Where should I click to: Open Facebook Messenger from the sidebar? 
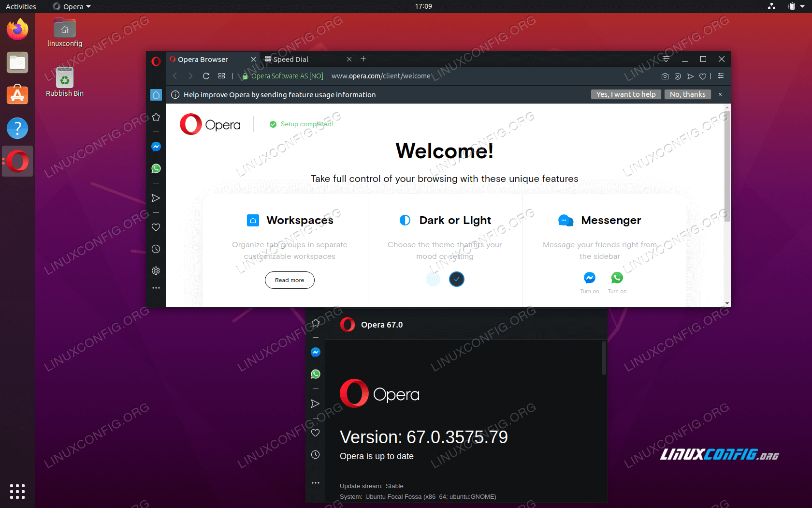(x=156, y=146)
